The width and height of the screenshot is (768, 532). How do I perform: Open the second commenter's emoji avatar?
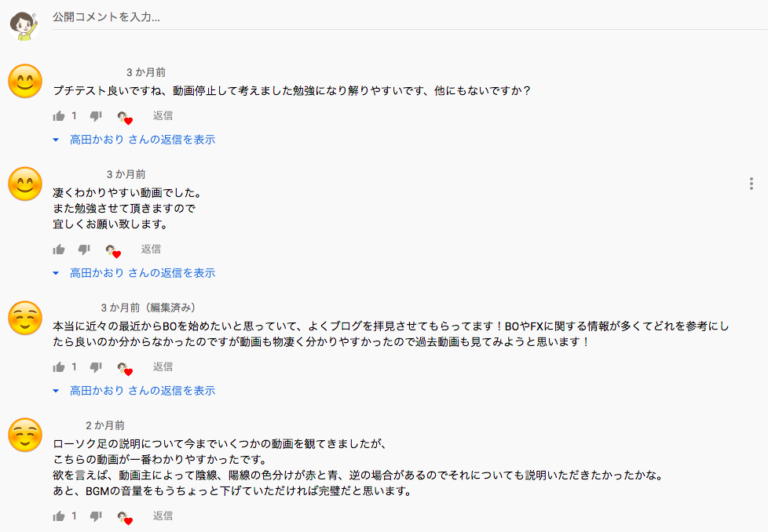coord(24,183)
